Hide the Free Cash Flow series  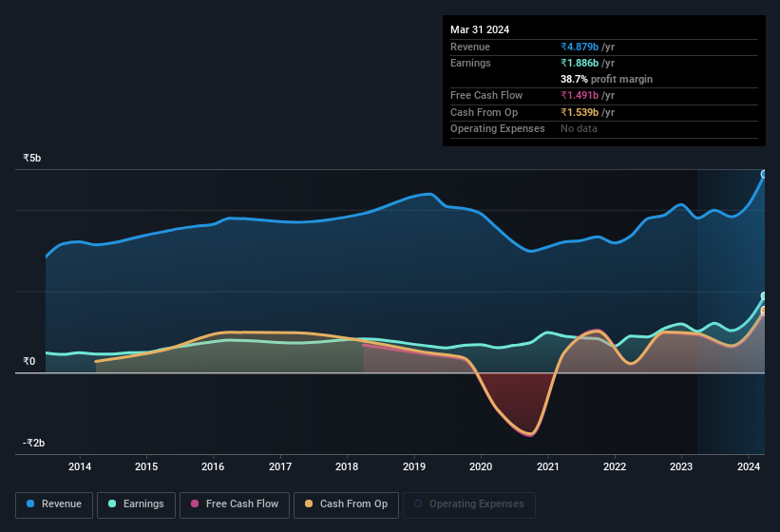[x=235, y=504]
